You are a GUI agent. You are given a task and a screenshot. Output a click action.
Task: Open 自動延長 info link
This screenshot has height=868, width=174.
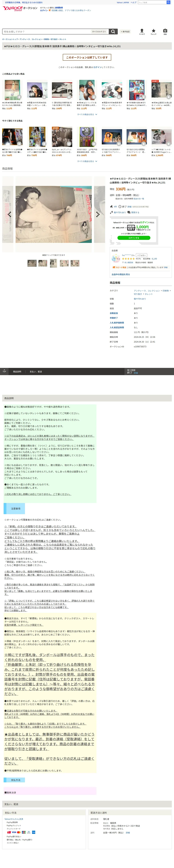pos(114,313)
